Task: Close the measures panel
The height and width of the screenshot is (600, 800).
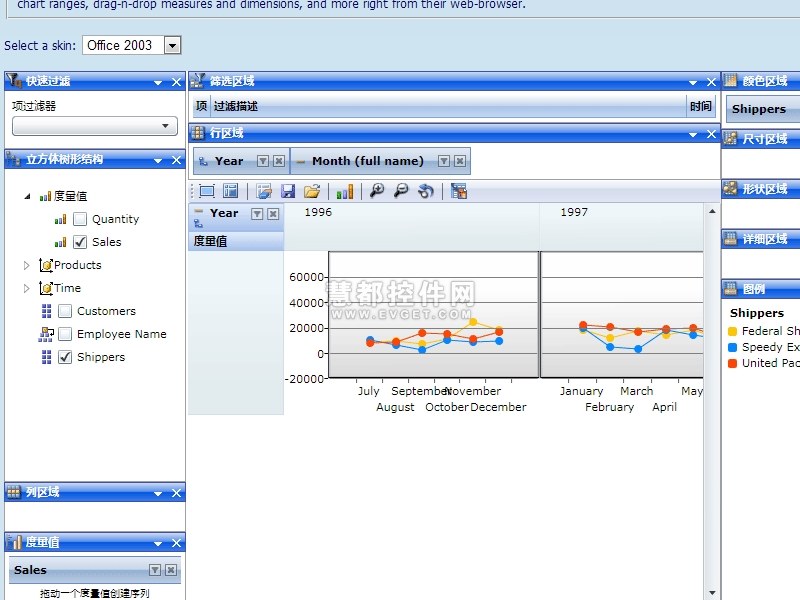Action: pos(177,543)
